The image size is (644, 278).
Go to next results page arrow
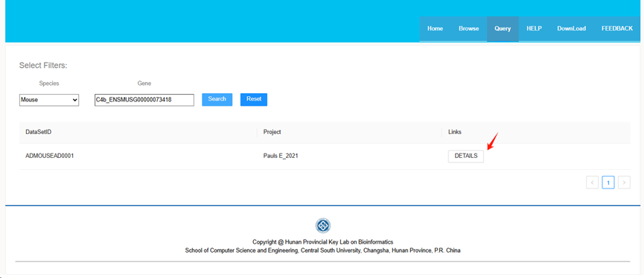625,182
